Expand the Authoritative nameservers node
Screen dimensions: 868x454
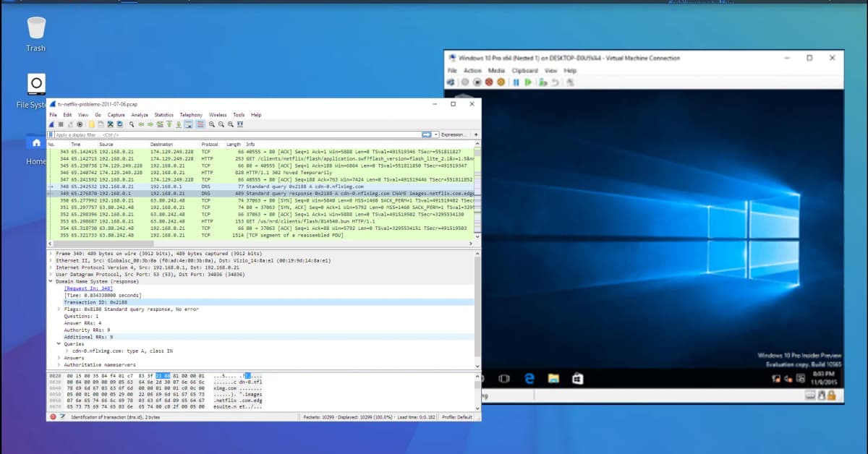pyautogui.click(x=58, y=365)
